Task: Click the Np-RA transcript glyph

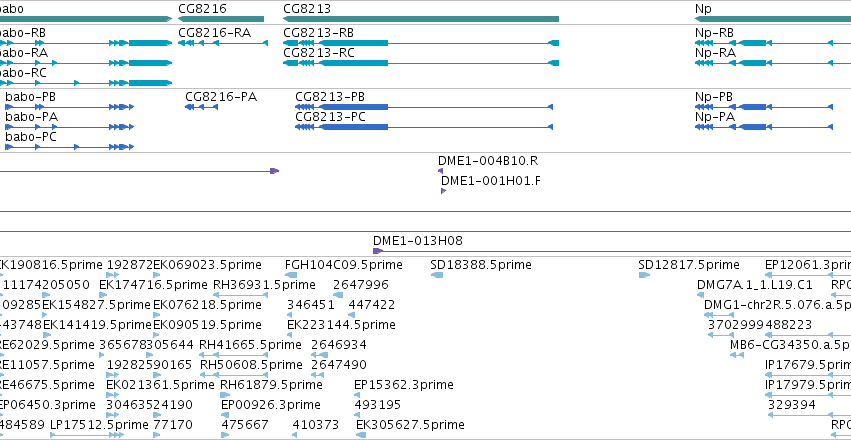Action: coord(773,63)
